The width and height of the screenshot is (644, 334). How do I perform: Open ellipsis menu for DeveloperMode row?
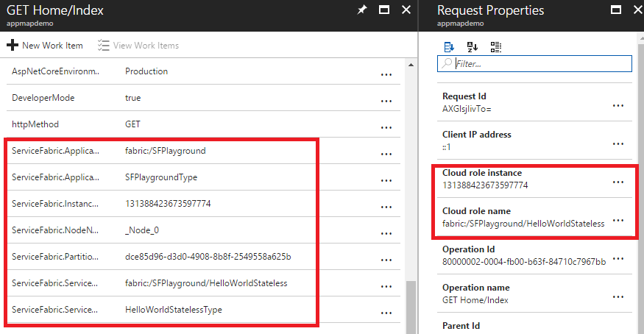click(386, 101)
